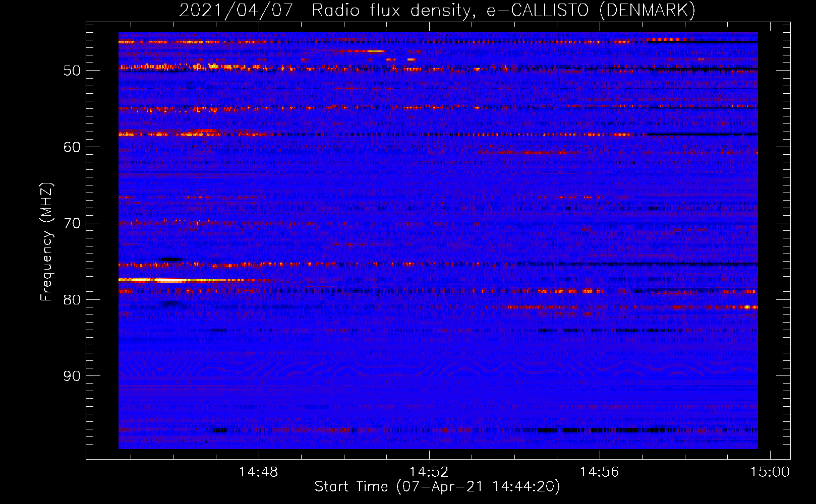The width and height of the screenshot is (816, 504).
Task: Click the 50 frequency tick label
Action: pyautogui.click(x=72, y=71)
